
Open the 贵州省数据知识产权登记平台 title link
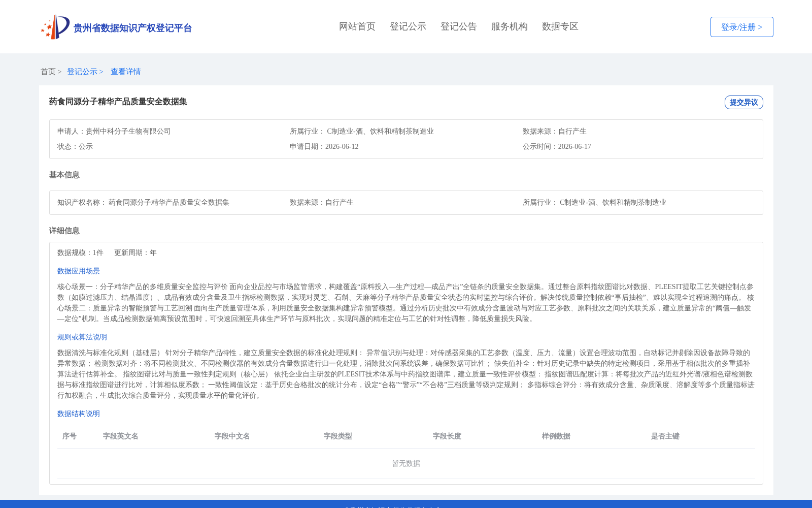point(132,28)
